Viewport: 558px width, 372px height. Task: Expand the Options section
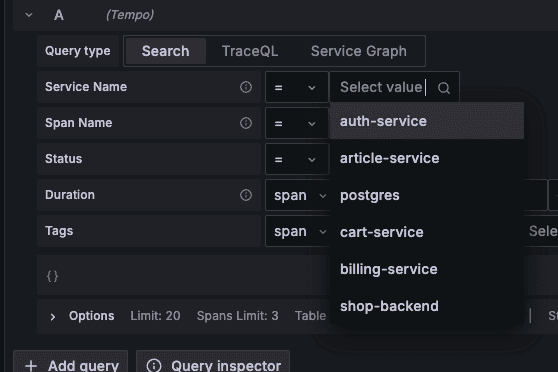[x=53, y=316]
